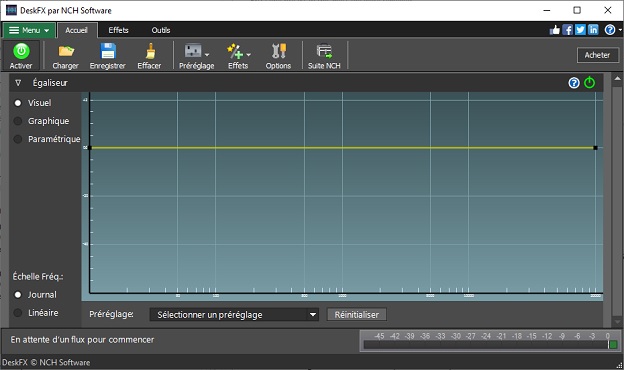
Task: Collapse the Égaliseur section triangle
Action: pos(18,83)
